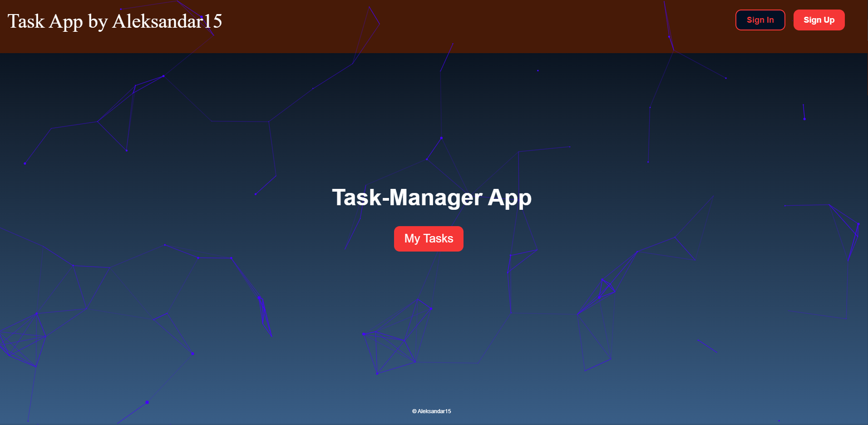Click the Sign In button

click(x=760, y=20)
